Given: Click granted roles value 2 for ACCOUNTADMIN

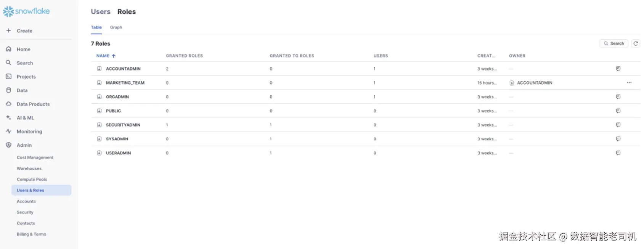Looking at the screenshot, I should [x=167, y=69].
